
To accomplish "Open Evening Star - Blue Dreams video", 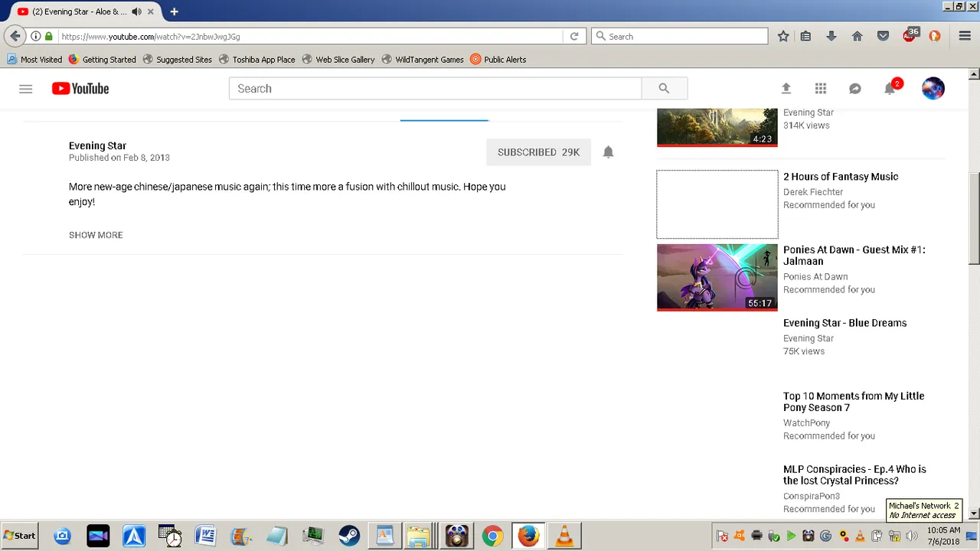I will click(844, 323).
